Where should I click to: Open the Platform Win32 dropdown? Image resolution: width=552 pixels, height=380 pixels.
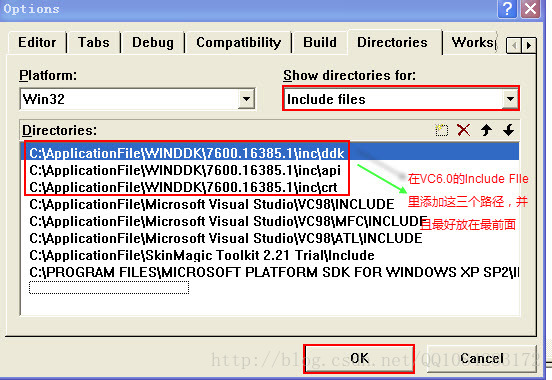(x=246, y=99)
